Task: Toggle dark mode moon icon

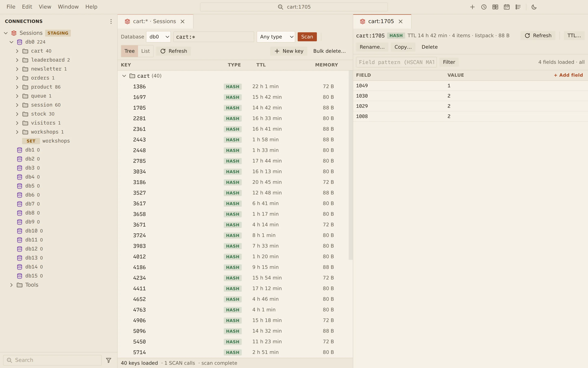Action: point(534,7)
